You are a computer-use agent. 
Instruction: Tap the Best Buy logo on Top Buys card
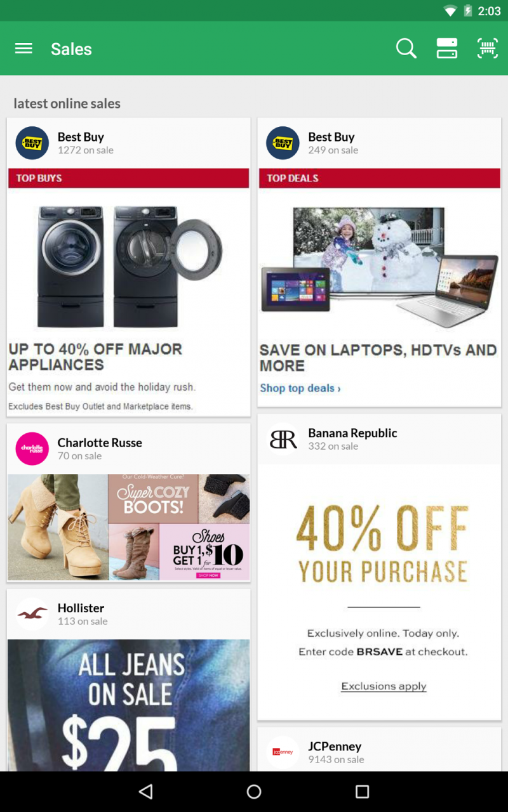click(x=32, y=143)
